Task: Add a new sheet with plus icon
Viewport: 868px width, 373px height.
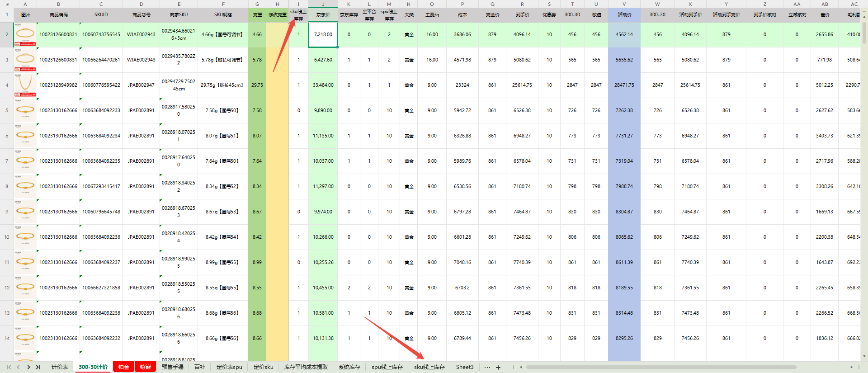Action: (x=498, y=368)
